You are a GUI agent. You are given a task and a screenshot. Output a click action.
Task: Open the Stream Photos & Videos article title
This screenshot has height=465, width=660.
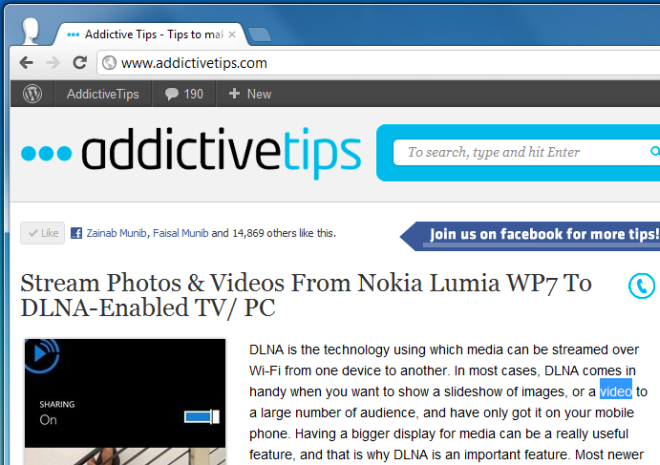(x=306, y=295)
